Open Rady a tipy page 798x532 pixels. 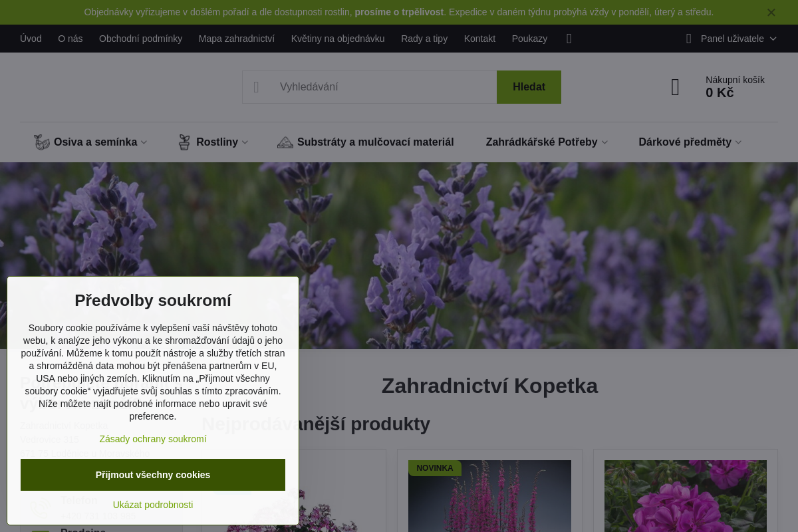[x=424, y=39]
